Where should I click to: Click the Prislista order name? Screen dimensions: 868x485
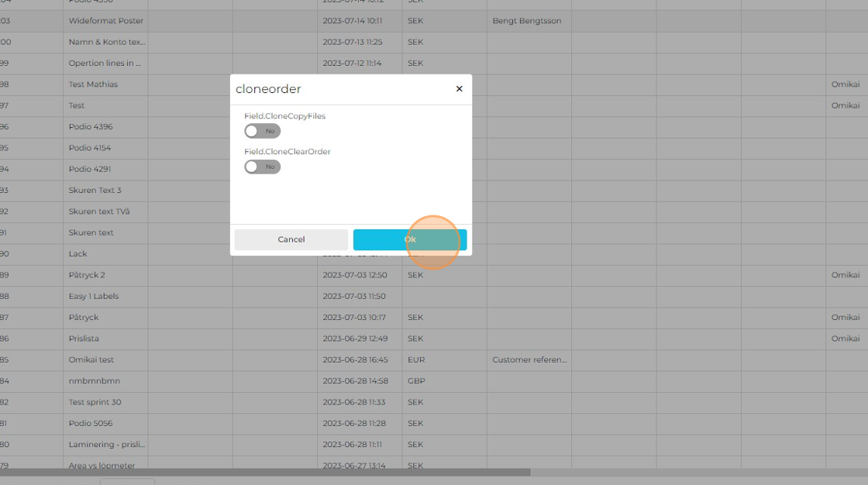(84, 339)
